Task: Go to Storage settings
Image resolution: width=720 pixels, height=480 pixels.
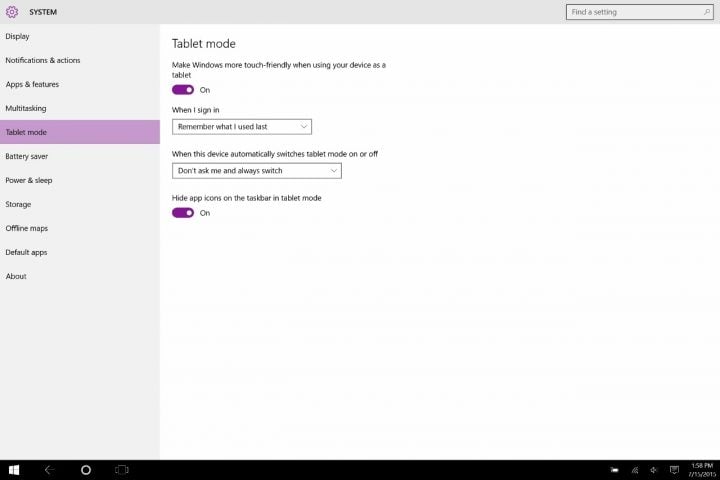Action: click(x=80, y=204)
